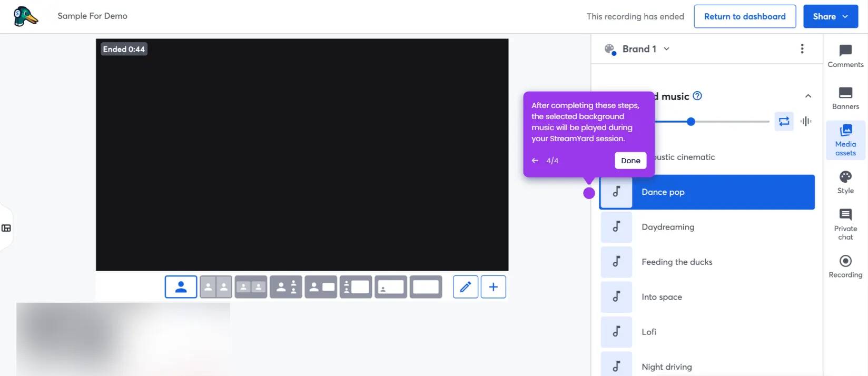868x376 pixels.
Task: Select the news sidebar screen layout
Action: pos(356,287)
